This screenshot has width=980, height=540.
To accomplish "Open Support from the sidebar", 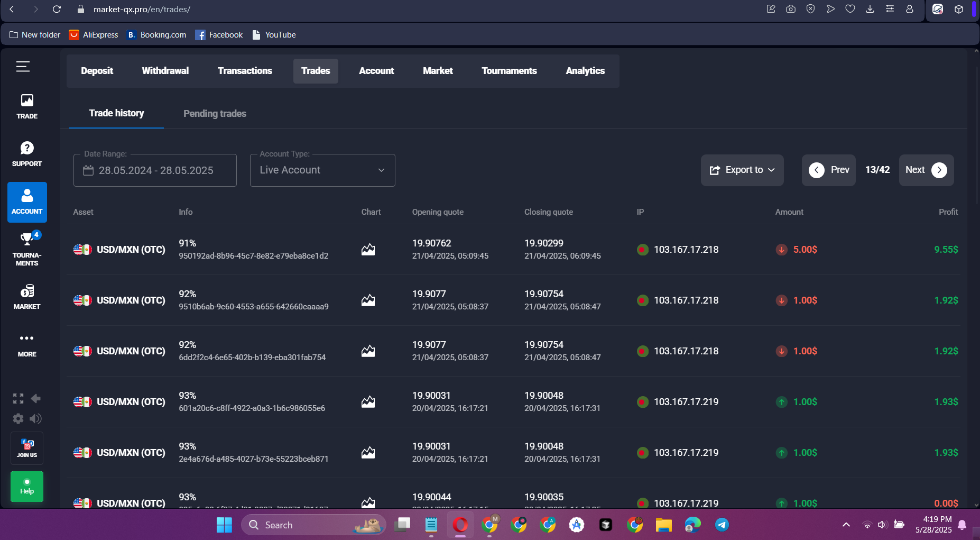I will tap(27, 153).
